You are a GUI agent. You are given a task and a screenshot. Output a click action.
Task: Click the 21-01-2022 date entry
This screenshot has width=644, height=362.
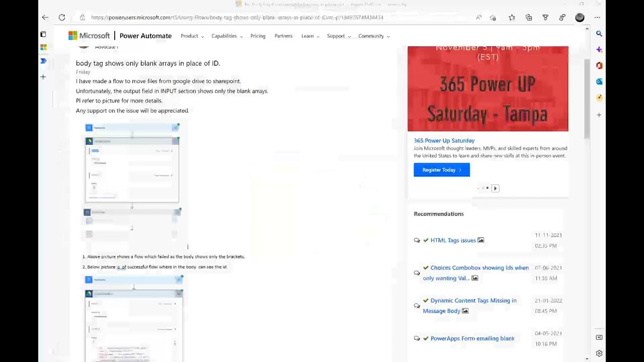[548, 301]
